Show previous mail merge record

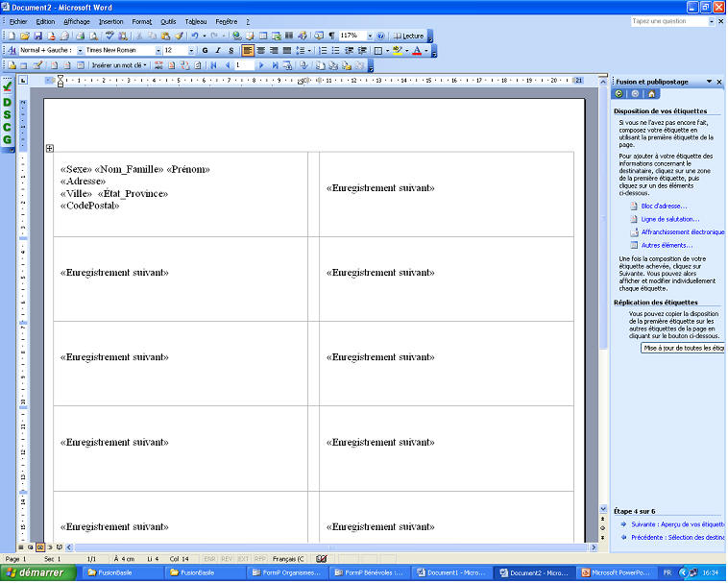point(227,65)
